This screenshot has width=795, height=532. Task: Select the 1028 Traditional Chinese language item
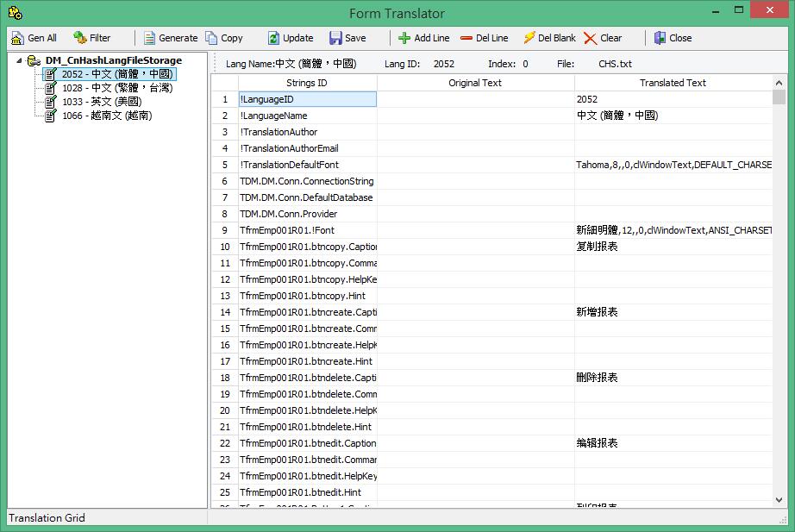pos(116,88)
